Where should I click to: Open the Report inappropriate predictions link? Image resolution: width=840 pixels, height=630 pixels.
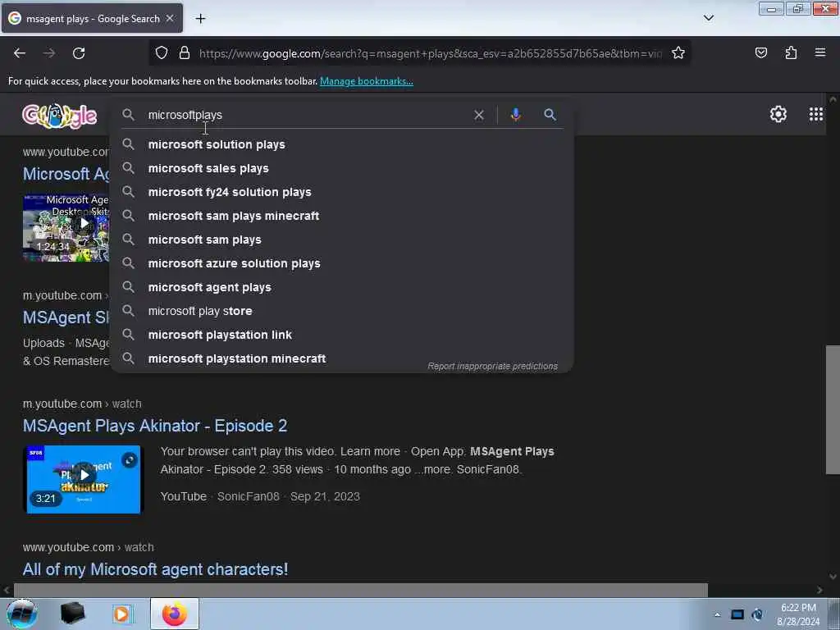(x=492, y=366)
